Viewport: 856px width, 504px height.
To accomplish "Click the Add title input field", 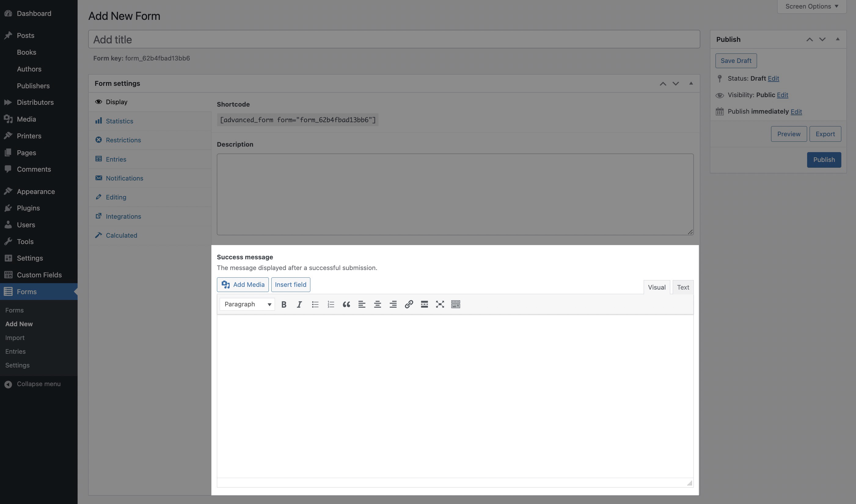I will (394, 39).
